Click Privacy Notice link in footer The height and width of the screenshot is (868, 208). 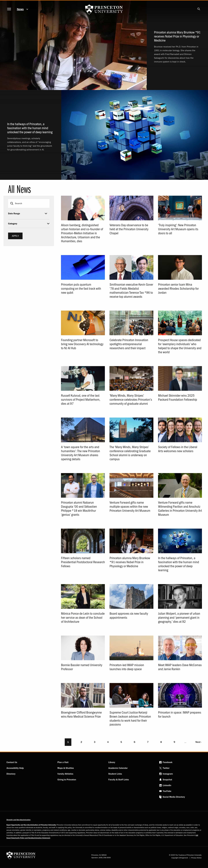(196, 858)
